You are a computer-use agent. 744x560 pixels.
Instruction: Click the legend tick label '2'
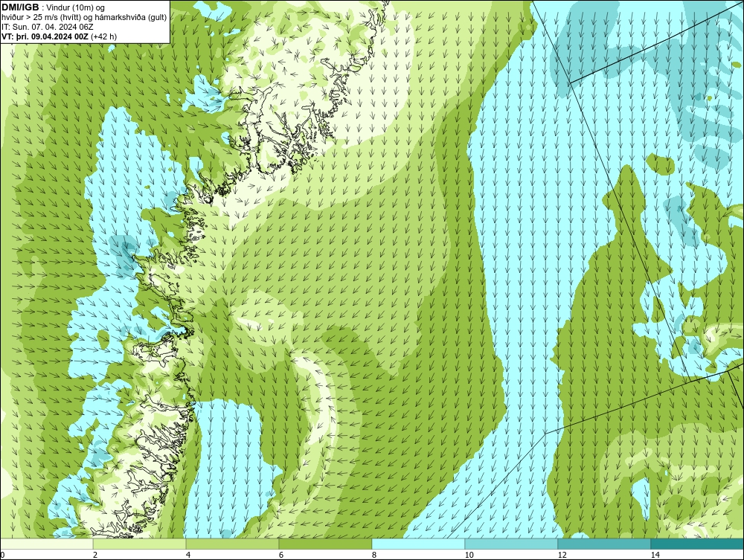(x=95, y=555)
